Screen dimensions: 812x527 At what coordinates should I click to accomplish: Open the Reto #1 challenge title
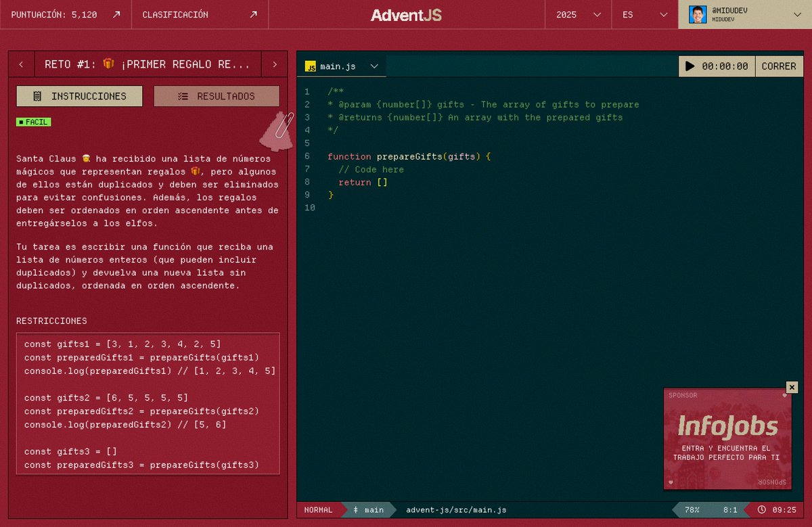(x=148, y=65)
